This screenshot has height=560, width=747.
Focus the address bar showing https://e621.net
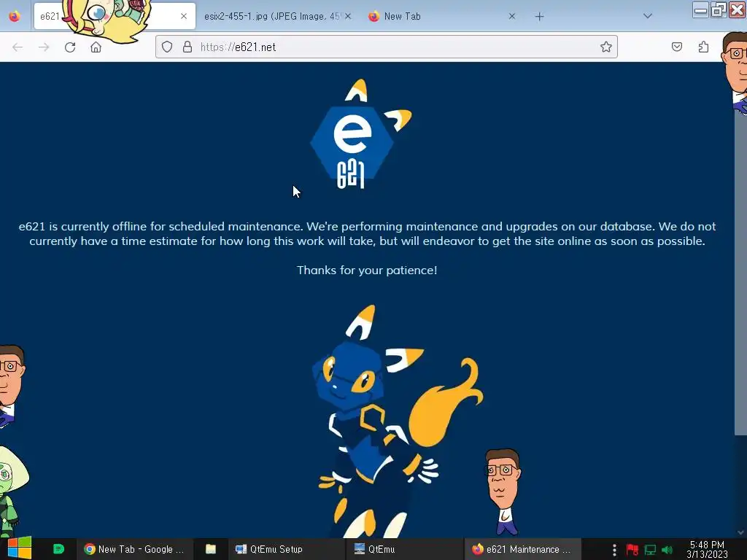click(x=387, y=47)
